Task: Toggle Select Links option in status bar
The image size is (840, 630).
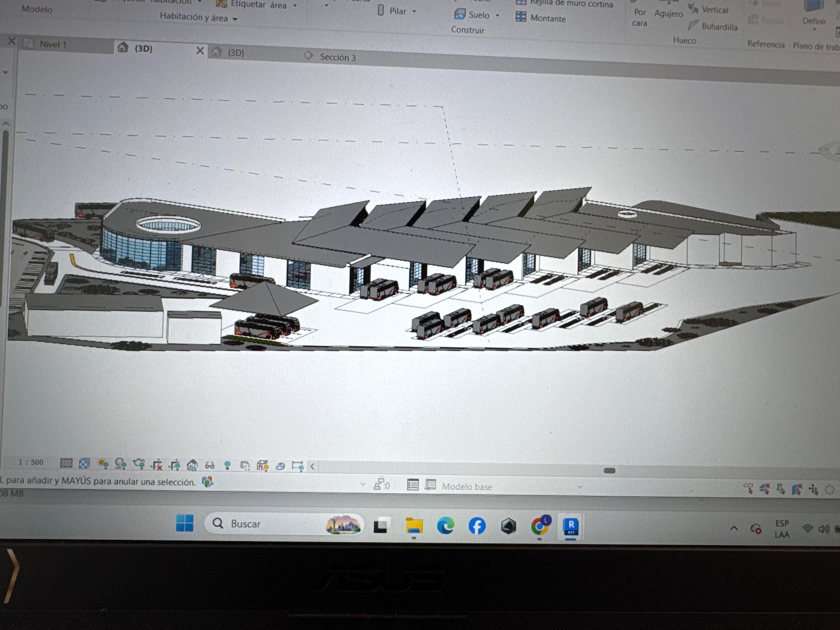Action: [x=749, y=488]
